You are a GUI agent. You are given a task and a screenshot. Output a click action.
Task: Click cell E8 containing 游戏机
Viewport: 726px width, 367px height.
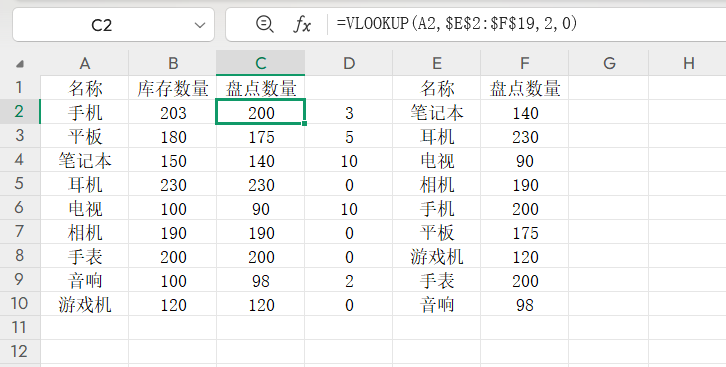pyautogui.click(x=437, y=256)
